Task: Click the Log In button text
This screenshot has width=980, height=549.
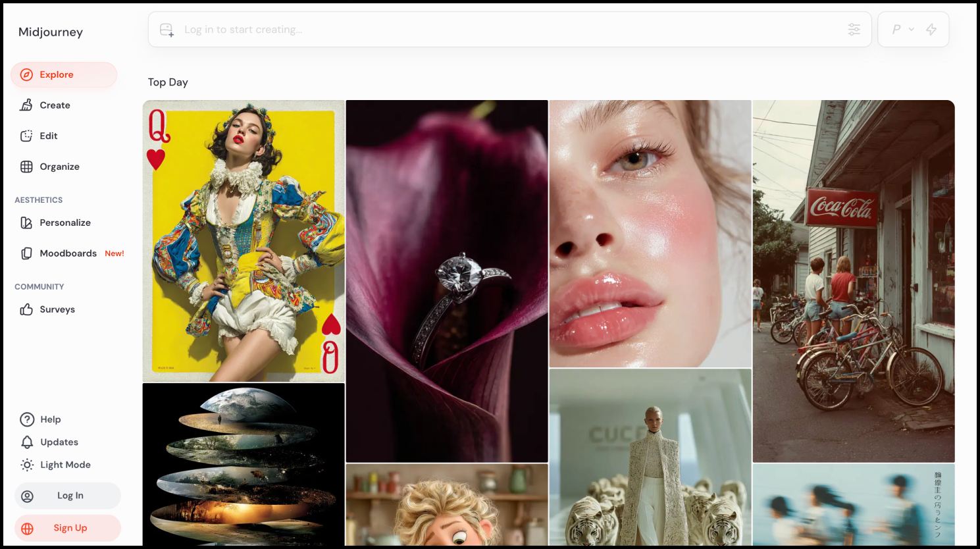Action: click(70, 496)
